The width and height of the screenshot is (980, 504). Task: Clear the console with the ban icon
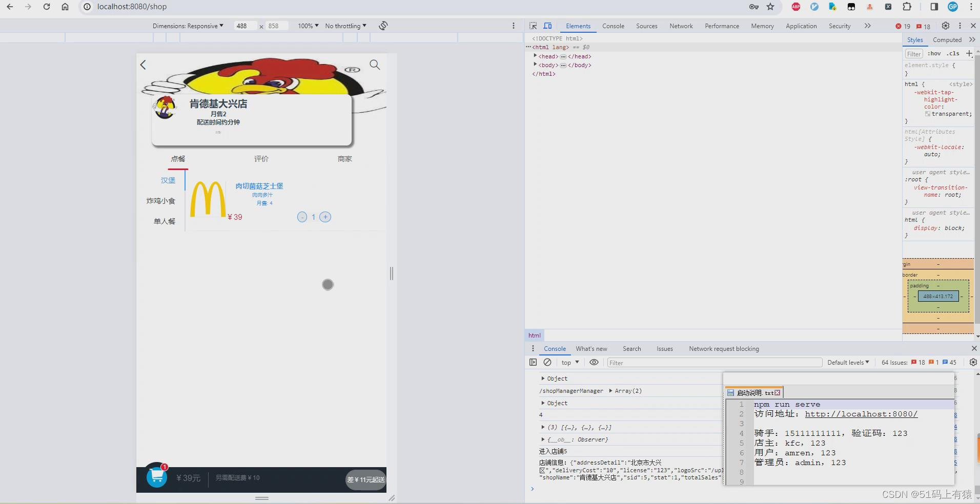[547, 362]
